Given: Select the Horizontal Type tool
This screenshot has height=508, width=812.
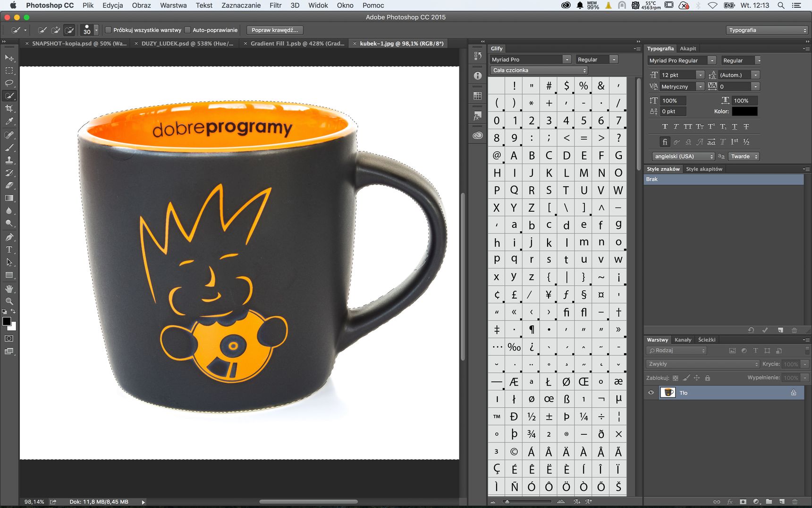Looking at the screenshot, I should click(x=9, y=250).
